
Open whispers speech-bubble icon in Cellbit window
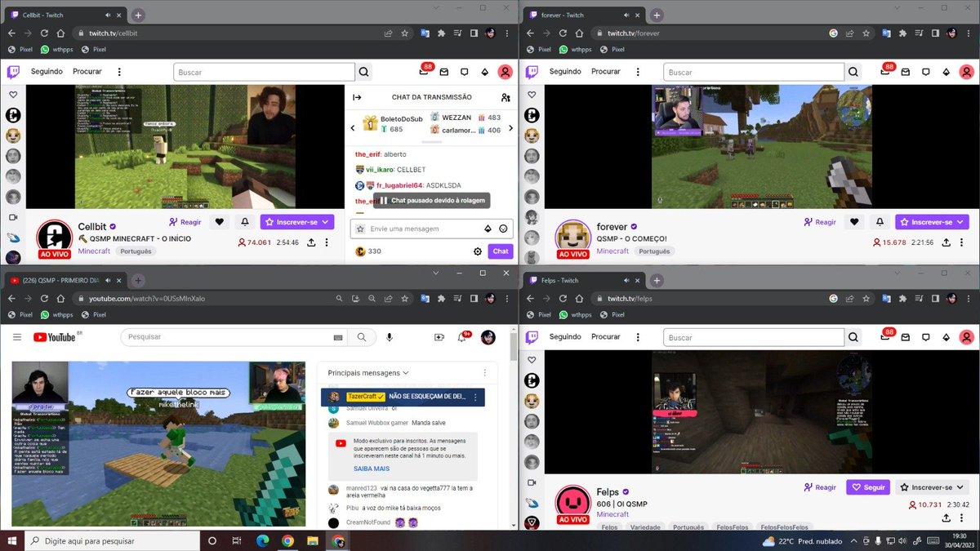[x=465, y=72]
